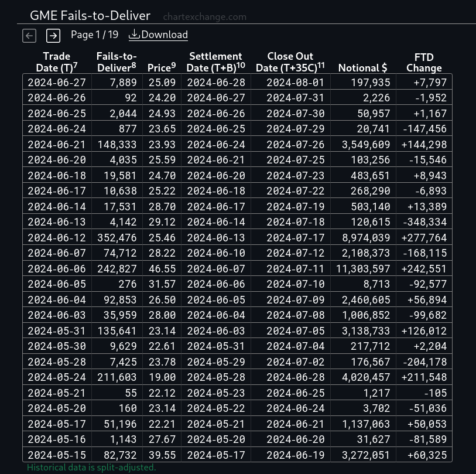This screenshot has height=474, width=476.
Task: Select close out date 2024-07-04
Action: pos(291,346)
